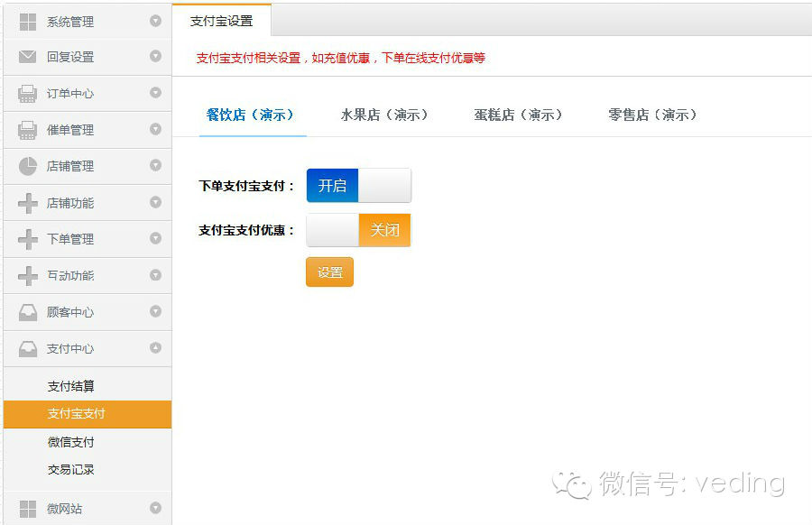Click the 回复设置 menu label
This screenshot has width=812, height=525.
point(70,57)
